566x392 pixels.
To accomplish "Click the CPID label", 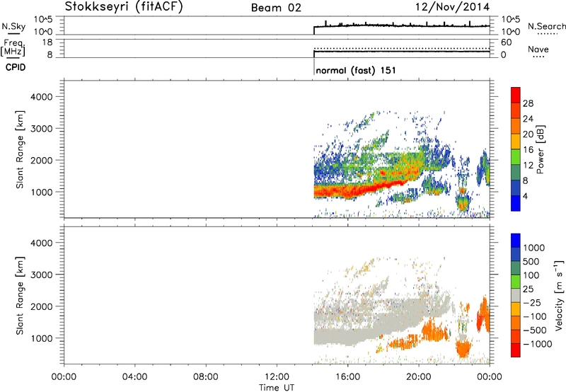I will [x=16, y=67].
